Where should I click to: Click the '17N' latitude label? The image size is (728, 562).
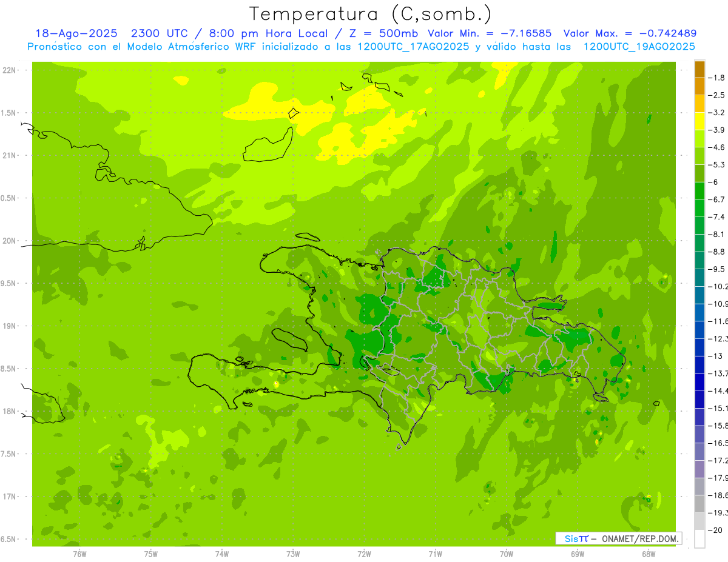10,497
